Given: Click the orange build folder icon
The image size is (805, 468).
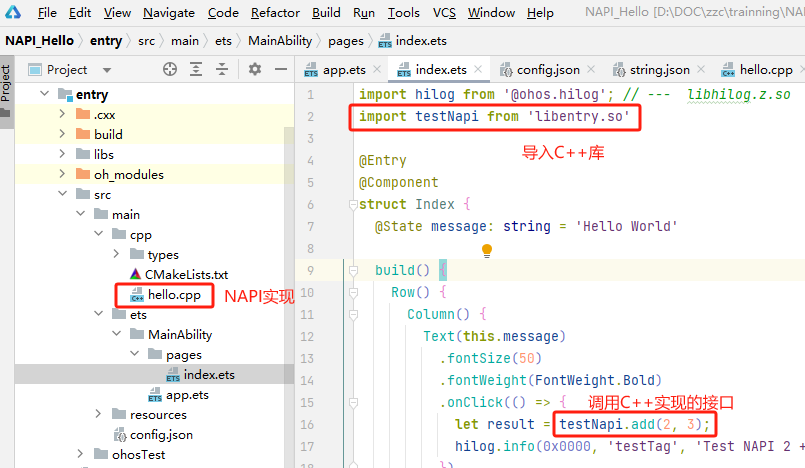Looking at the screenshot, I should pos(83,134).
